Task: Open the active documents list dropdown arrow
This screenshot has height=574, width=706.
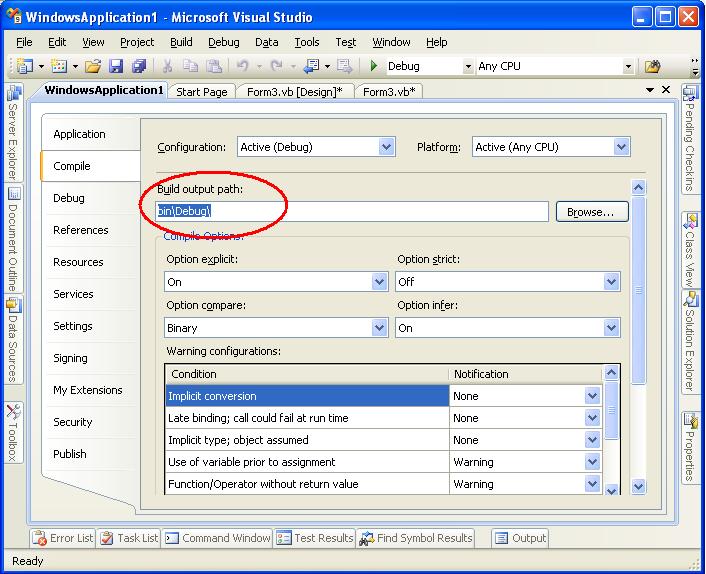Action: coord(650,90)
